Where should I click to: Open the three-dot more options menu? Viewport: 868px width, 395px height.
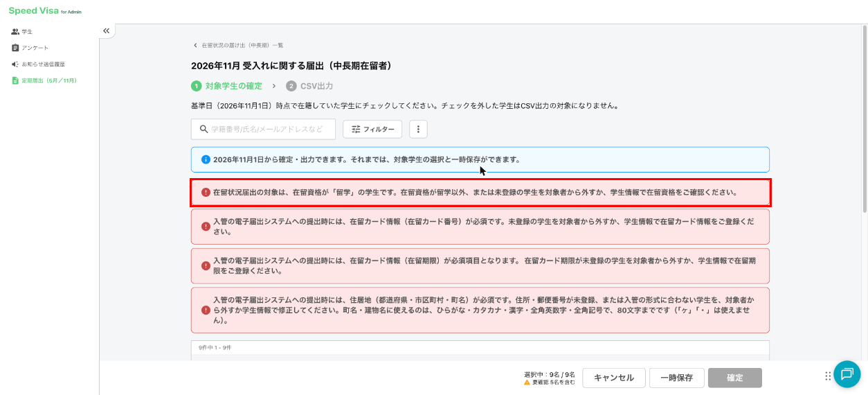pos(418,129)
